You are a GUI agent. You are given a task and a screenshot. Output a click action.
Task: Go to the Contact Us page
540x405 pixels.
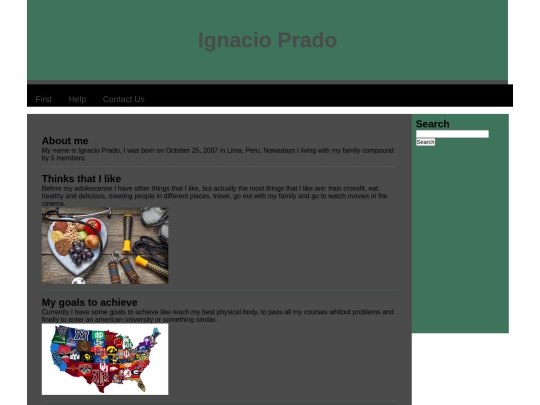(123, 99)
